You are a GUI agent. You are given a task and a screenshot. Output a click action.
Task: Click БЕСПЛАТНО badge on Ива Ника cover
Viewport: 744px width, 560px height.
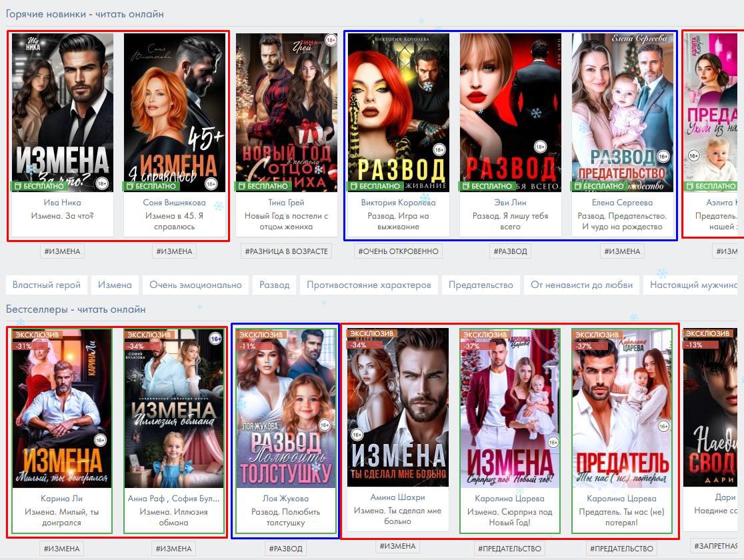point(39,186)
